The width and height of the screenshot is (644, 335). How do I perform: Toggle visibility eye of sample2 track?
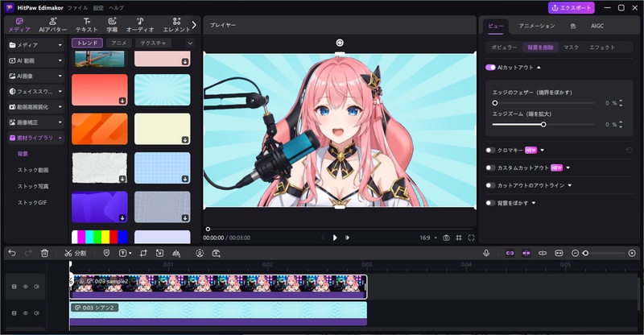(x=26, y=287)
